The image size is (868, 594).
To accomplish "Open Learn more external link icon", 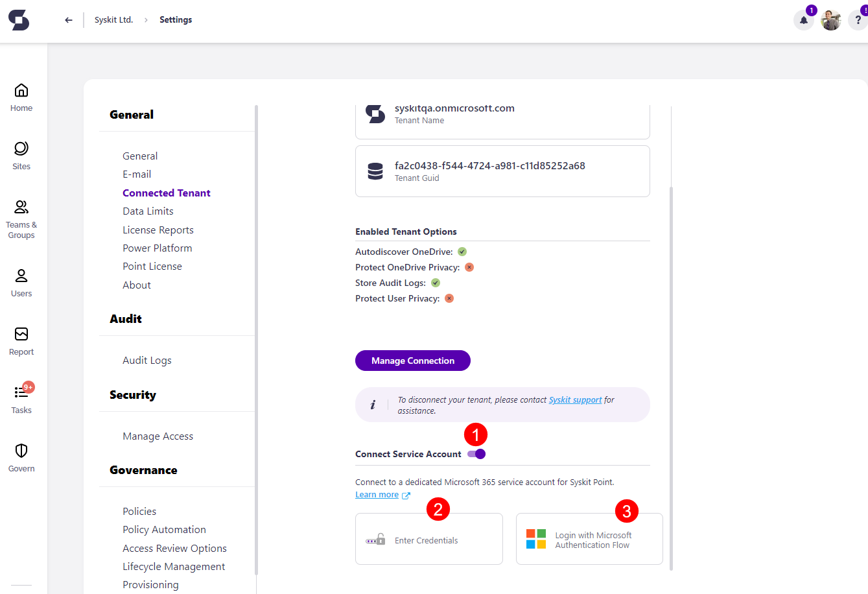I will coord(407,494).
